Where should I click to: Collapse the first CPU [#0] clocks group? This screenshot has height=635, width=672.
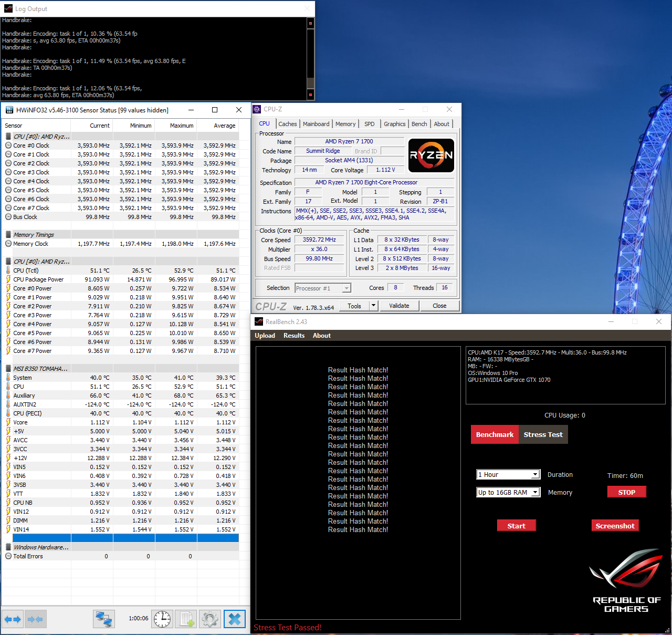8,137
